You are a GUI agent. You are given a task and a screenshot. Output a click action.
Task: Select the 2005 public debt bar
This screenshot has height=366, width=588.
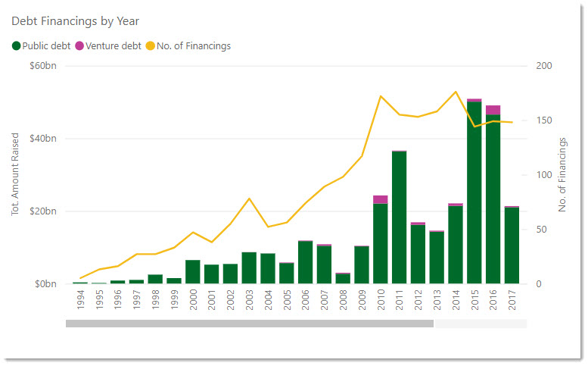click(287, 274)
